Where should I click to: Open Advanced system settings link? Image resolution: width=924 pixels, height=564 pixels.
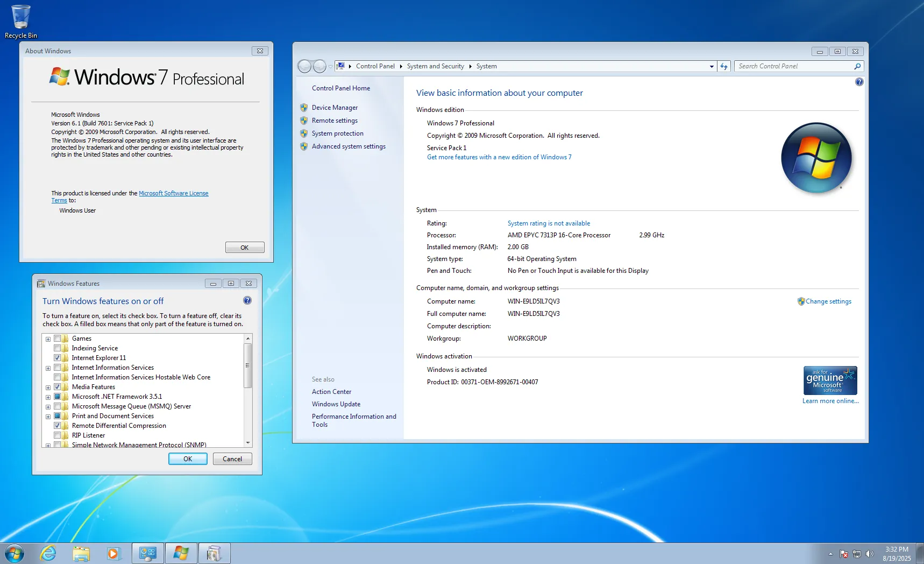pyautogui.click(x=349, y=146)
